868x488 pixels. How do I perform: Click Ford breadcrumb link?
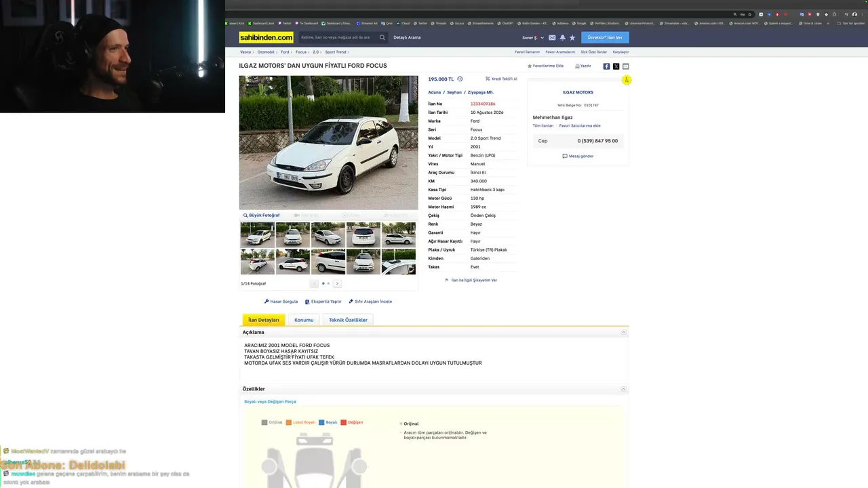point(285,52)
